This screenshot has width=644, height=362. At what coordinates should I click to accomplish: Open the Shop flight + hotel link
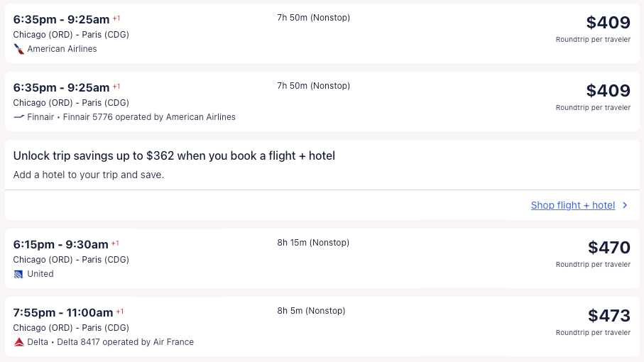click(x=572, y=205)
